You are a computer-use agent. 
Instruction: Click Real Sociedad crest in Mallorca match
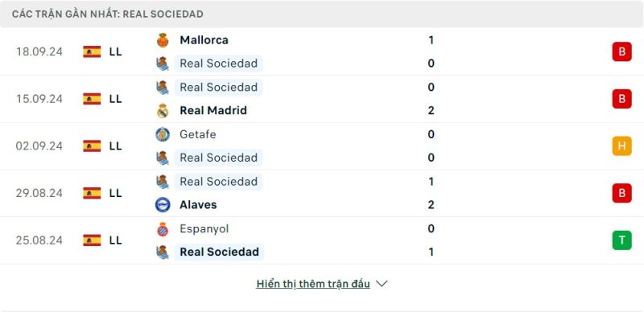(x=163, y=64)
